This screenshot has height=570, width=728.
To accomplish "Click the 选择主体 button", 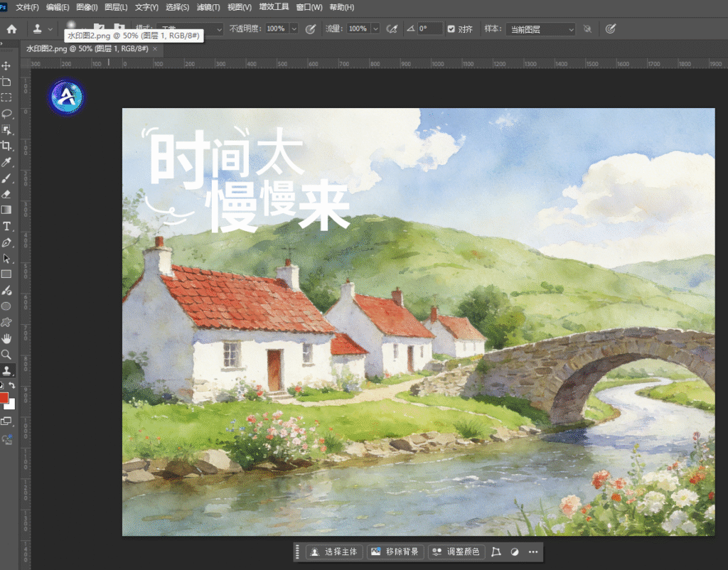I will [335, 552].
